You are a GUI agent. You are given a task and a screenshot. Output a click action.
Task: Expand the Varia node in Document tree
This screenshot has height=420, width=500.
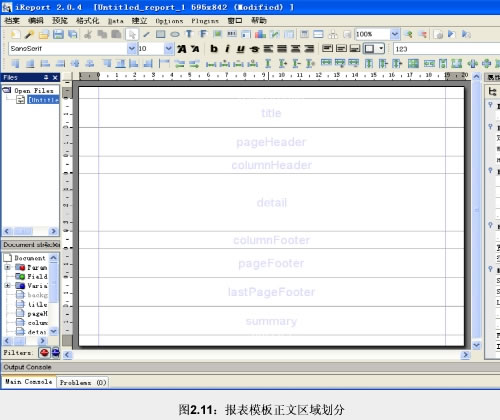coord(7,286)
